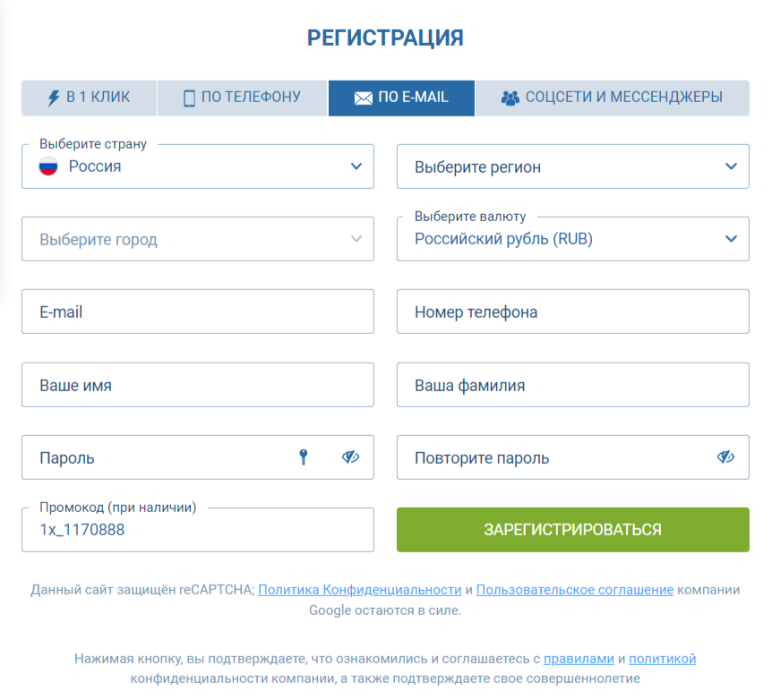This screenshot has height=700, width=772.
Task: Switch to the В 1 клик tab
Action: pyautogui.click(x=89, y=98)
